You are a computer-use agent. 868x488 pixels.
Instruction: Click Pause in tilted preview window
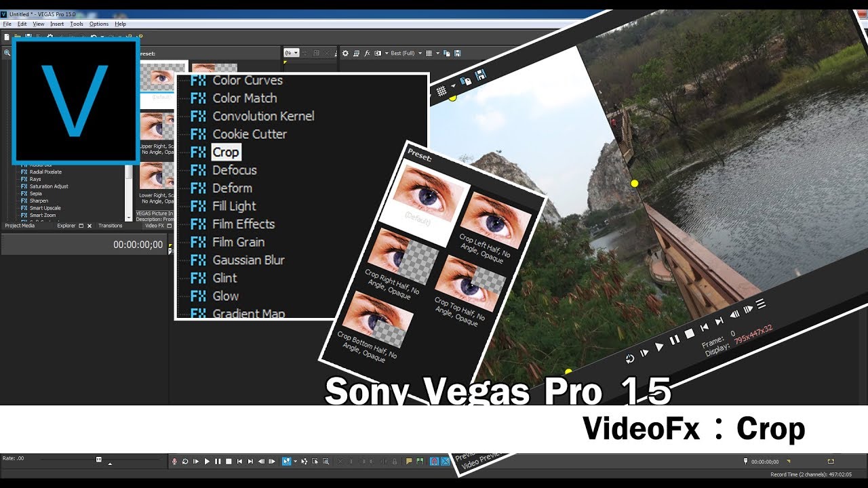tap(675, 340)
